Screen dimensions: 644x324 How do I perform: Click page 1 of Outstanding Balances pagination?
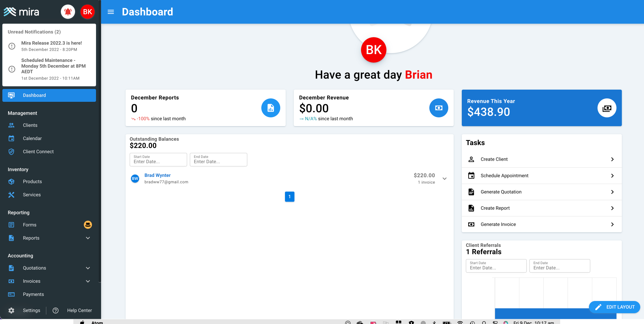tap(289, 196)
